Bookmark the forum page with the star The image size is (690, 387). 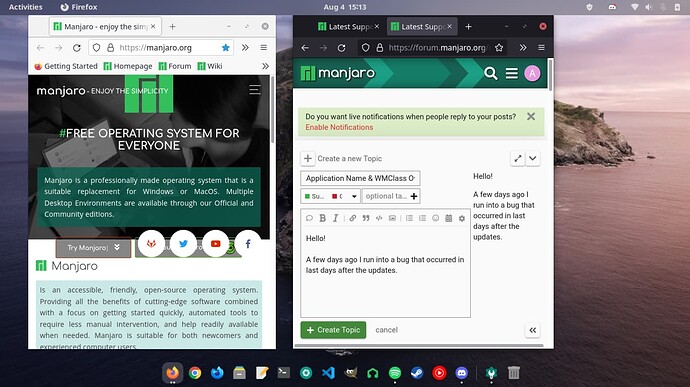point(499,48)
